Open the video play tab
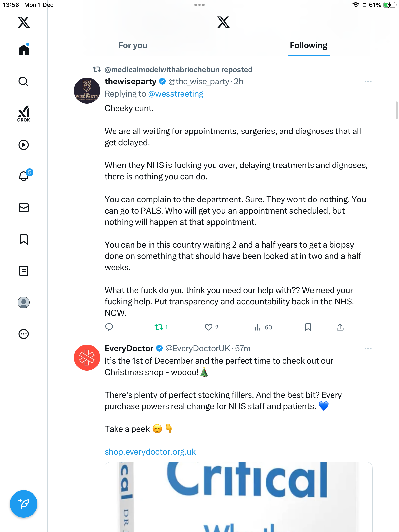Viewport: 399px width, 532px height. (x=24, y=145)
